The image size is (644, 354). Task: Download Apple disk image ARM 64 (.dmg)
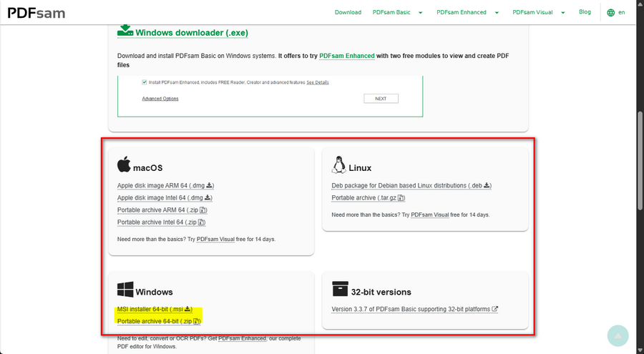[x=165, y=186]
